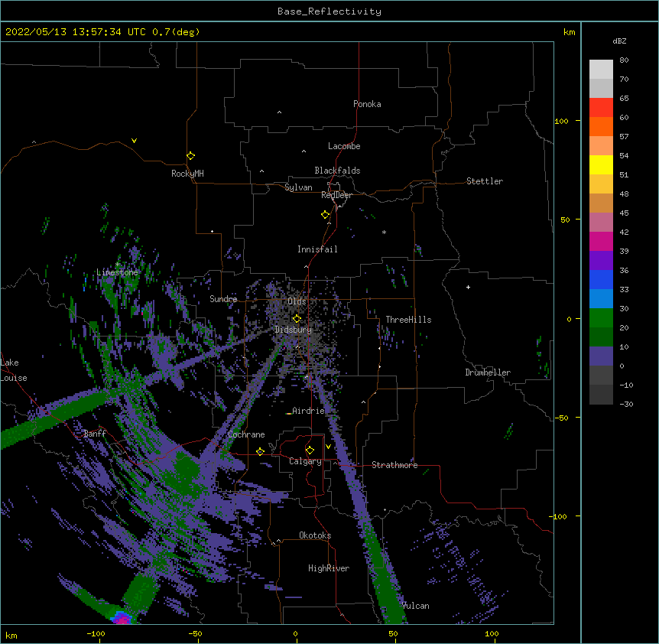Pick the slate purple 0-10 dBZ legend swatch
The image size is (659, 644).
601,356
